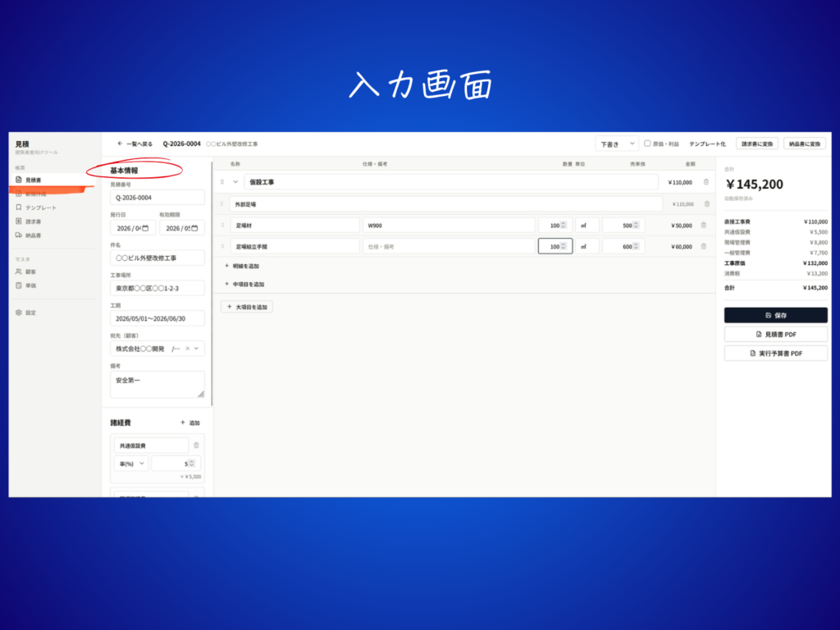Image resolution: width=840 pixels, height=630 pixels.
Task: Open 納品書 in the sidebar
Action: [33, 235]
